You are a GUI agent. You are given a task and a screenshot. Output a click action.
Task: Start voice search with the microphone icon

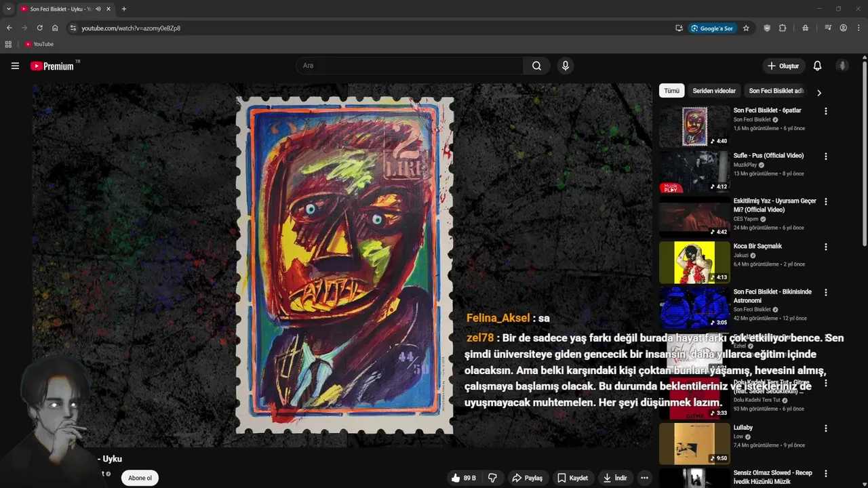click(x=565, y=66)
